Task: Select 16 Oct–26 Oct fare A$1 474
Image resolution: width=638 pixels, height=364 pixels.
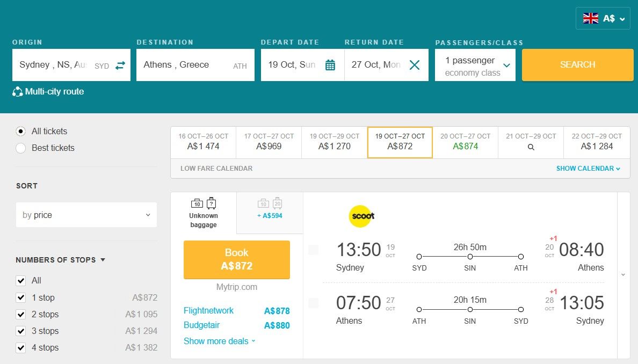Action: 203,142
